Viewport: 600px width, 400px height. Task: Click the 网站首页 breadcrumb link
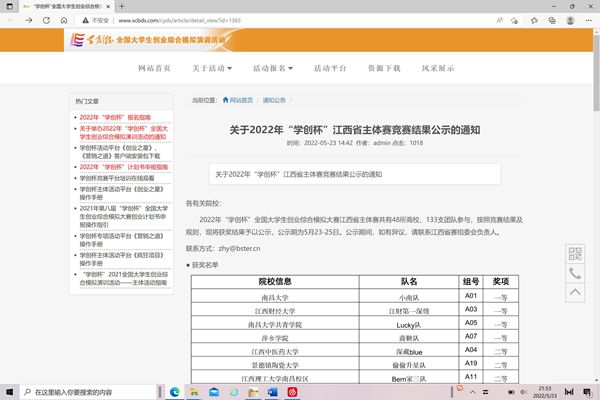(x=238, y=100)
